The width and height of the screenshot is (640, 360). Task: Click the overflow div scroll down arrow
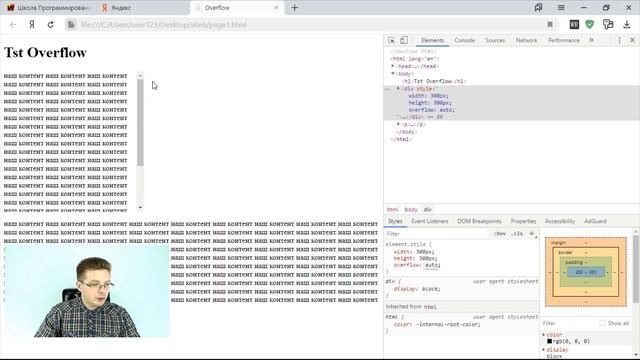(x=140, y=207)
